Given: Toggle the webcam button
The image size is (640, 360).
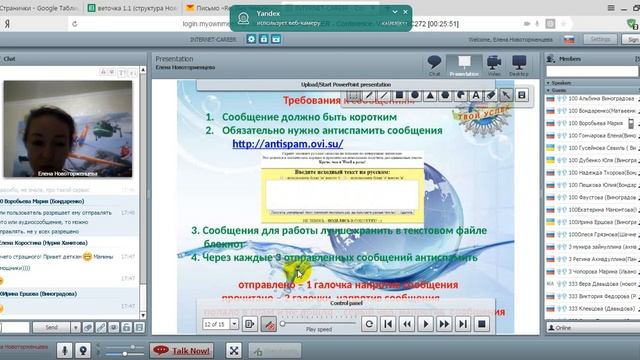Looking at the screenshot, I should pyautogui.click(x=83, y=351).
